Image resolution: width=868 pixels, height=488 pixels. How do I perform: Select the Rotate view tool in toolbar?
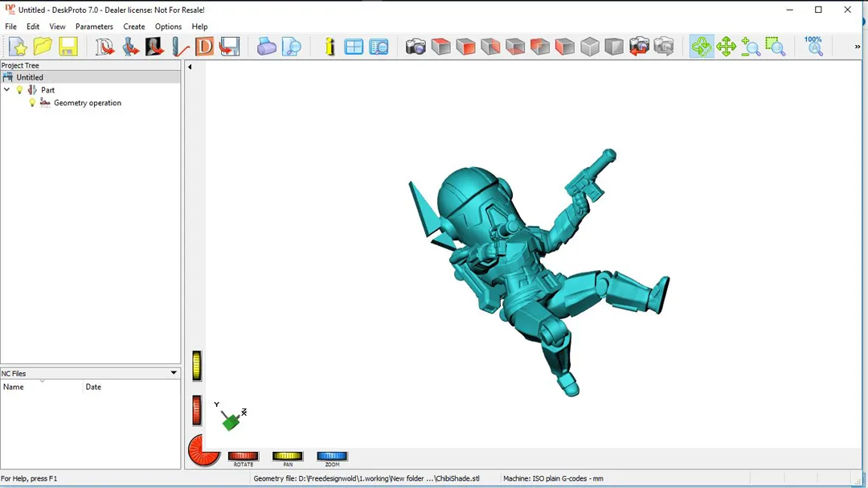[x=702, y=47]
